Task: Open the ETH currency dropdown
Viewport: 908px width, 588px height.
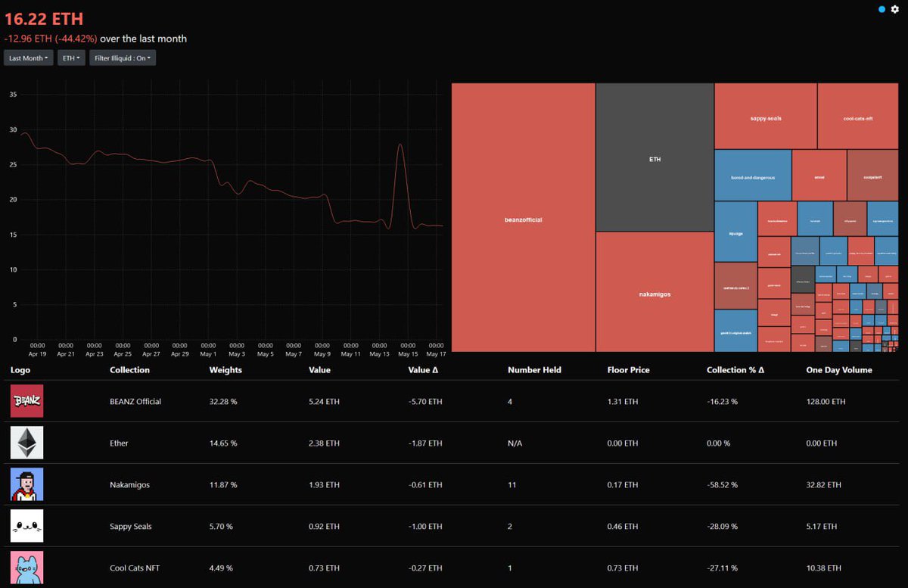Action: pyautogui.click(x=71, y=58)
